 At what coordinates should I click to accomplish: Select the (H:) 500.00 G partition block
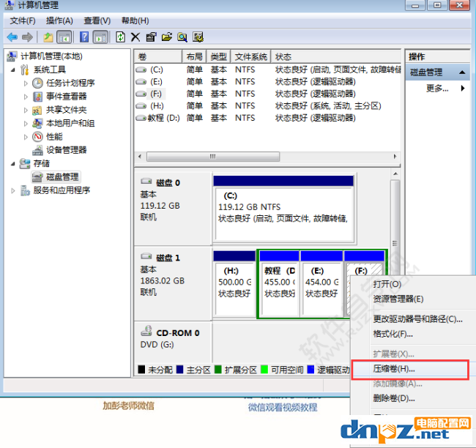[234, 284]
